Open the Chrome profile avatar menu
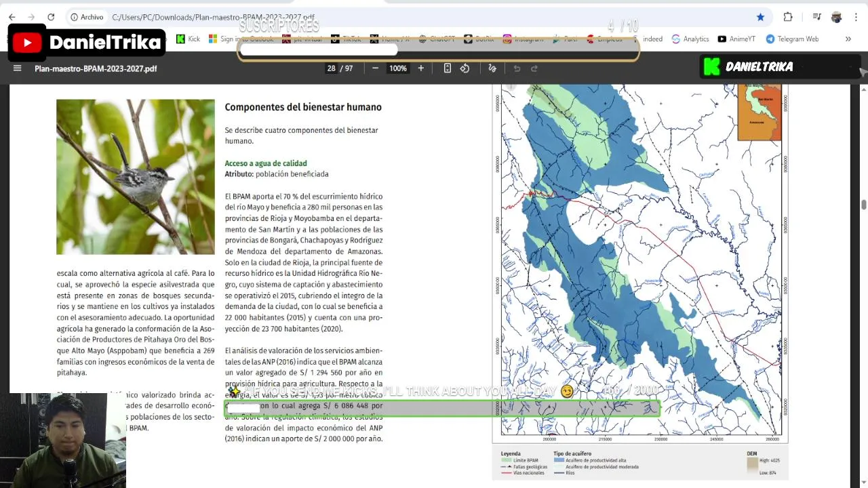This screenshot has height=488, width=868. pos(836,17)
